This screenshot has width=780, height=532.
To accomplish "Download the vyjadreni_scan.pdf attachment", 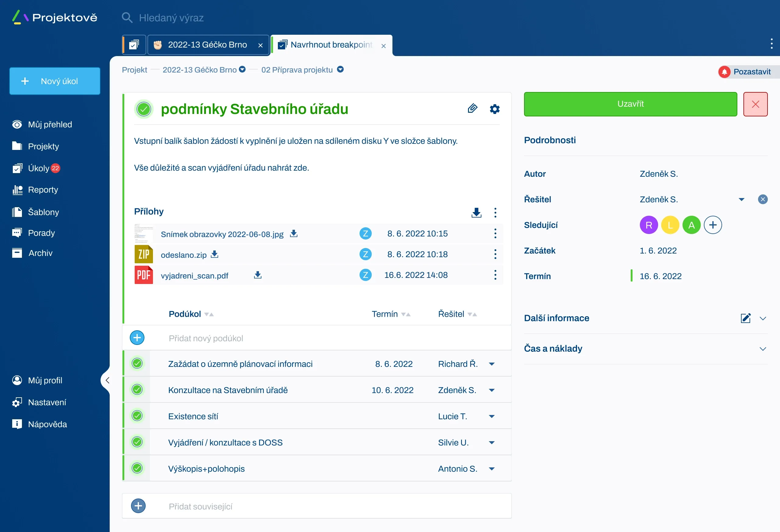I will 257,275.
